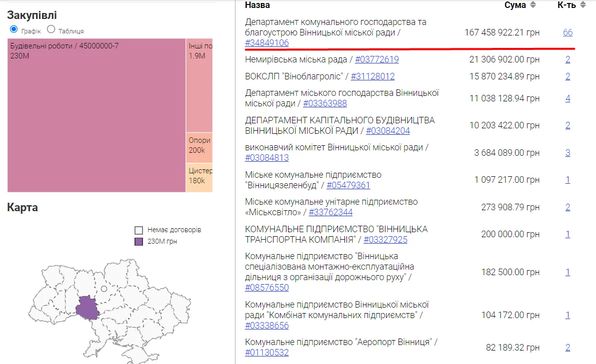Click amount 104 172.00 грн
The image size is (596, 364).
(510, 315)
